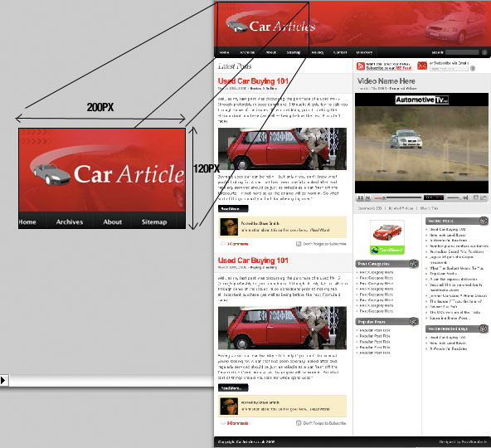Open the first post's 3 Comments link
This screenshot has width=491, height=448.
pos(238,244)
